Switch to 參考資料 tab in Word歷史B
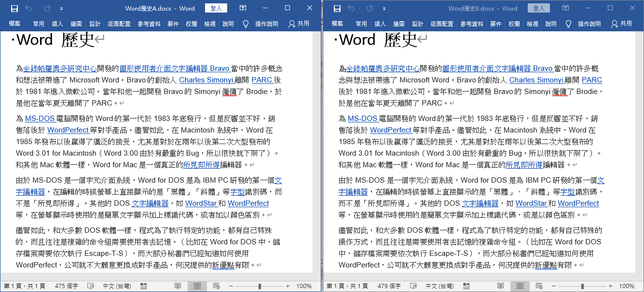 pos(472,24)
